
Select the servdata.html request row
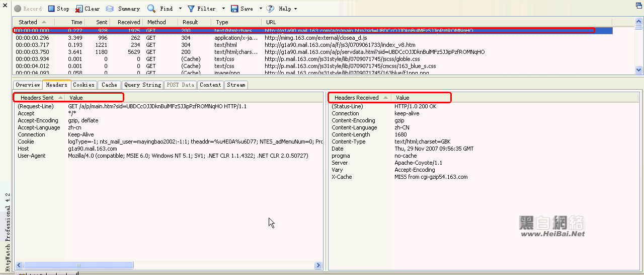coord(313,52)
